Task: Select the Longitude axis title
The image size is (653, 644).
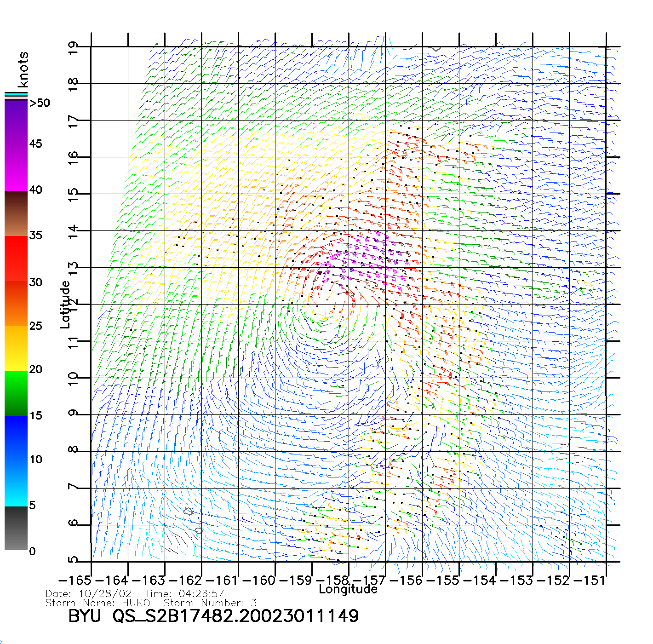Action: click(x=348, y=589)
